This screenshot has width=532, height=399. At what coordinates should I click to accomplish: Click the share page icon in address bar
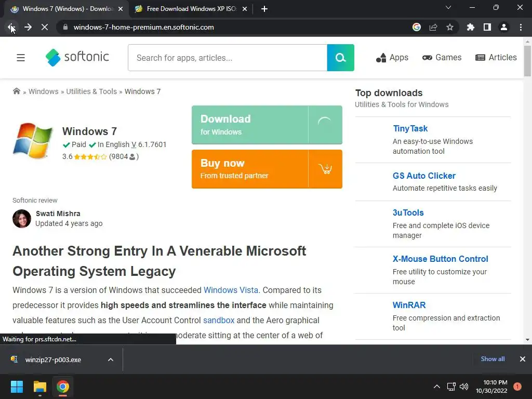pos(433,27)
